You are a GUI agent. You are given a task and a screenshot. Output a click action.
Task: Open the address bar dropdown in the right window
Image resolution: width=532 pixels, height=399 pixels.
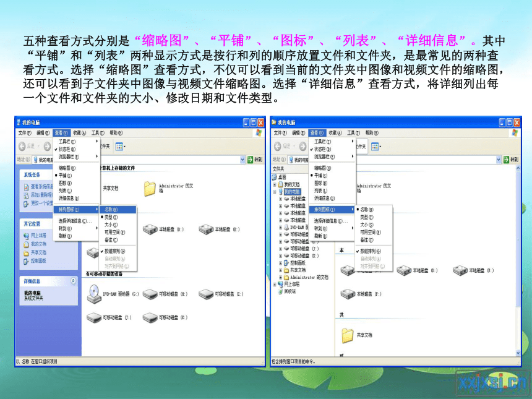(x=499, y=160)
